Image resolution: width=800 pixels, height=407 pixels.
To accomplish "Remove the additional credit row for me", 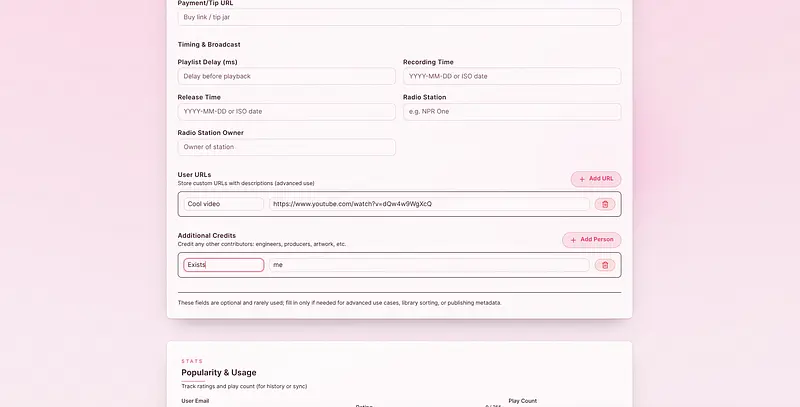I will click(604, 265).
